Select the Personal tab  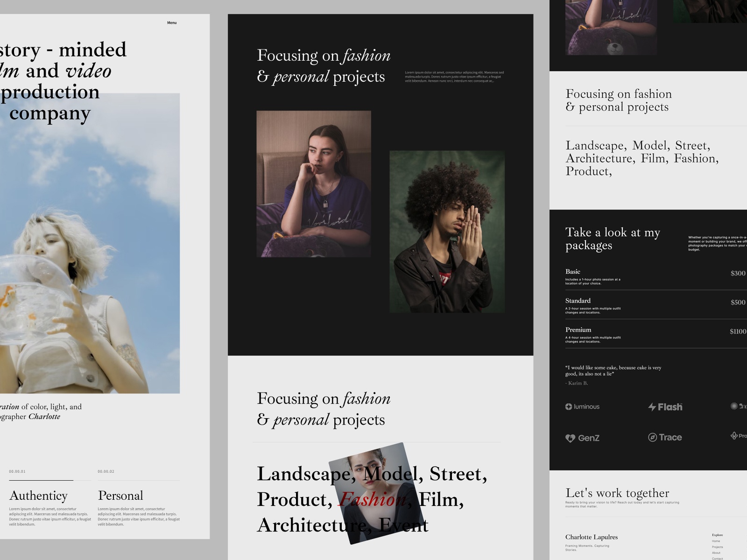click(x=120, y=495)
